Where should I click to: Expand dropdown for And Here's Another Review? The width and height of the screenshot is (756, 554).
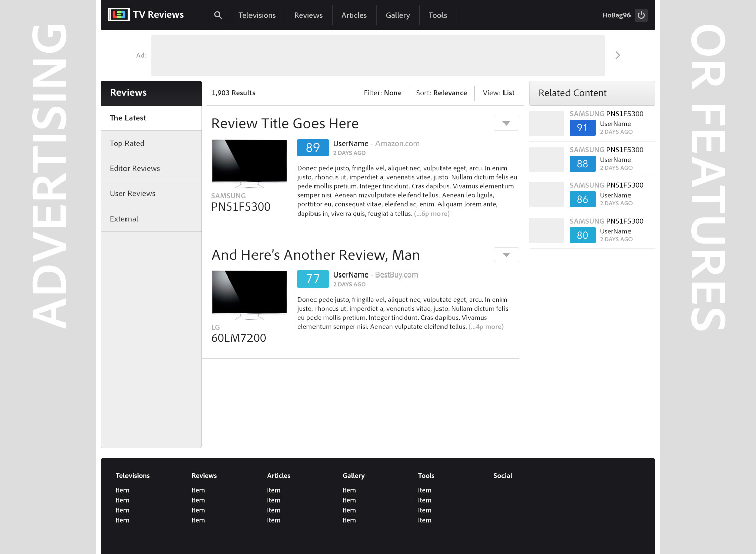click(x=506, y=255)
